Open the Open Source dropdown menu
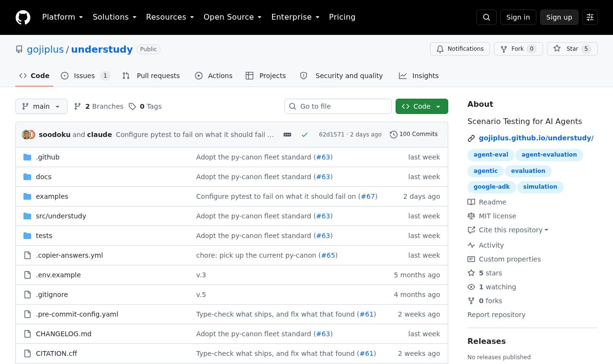The height and width of the screenshot is (364, 613). pos(233,17)
